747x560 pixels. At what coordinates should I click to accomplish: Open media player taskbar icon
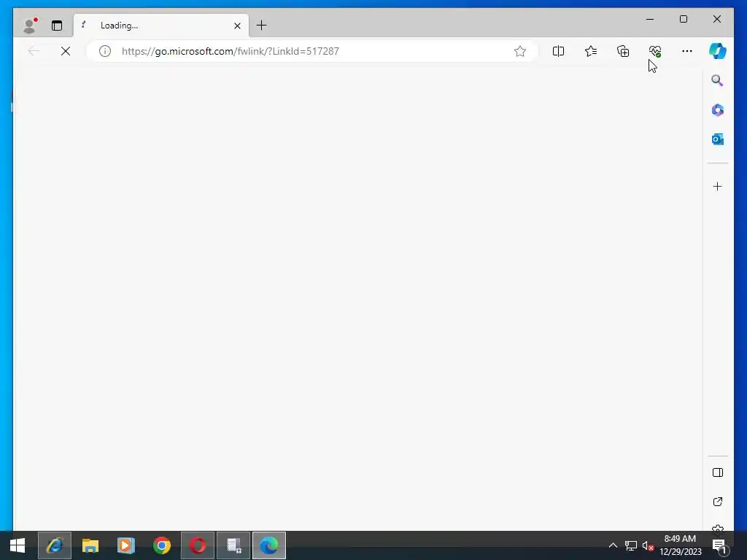[x=126, y=545]
